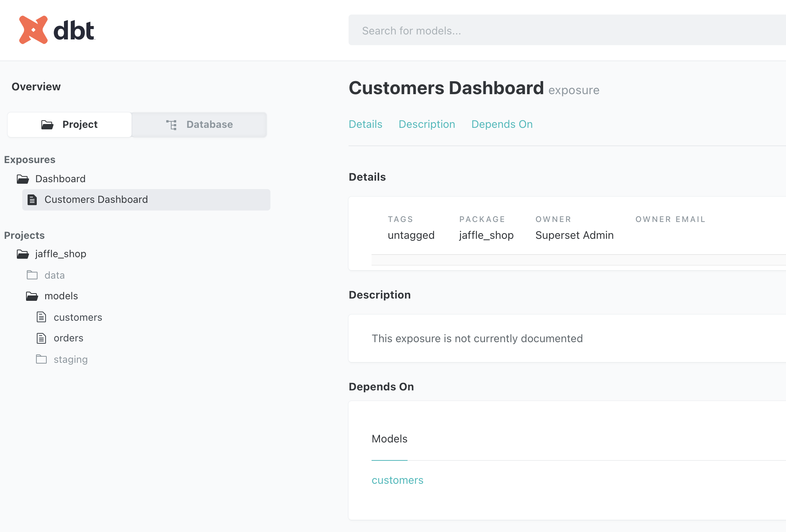Select the Models tab in Depends On
The image size is (786, 532).
(x=389, y=439)
